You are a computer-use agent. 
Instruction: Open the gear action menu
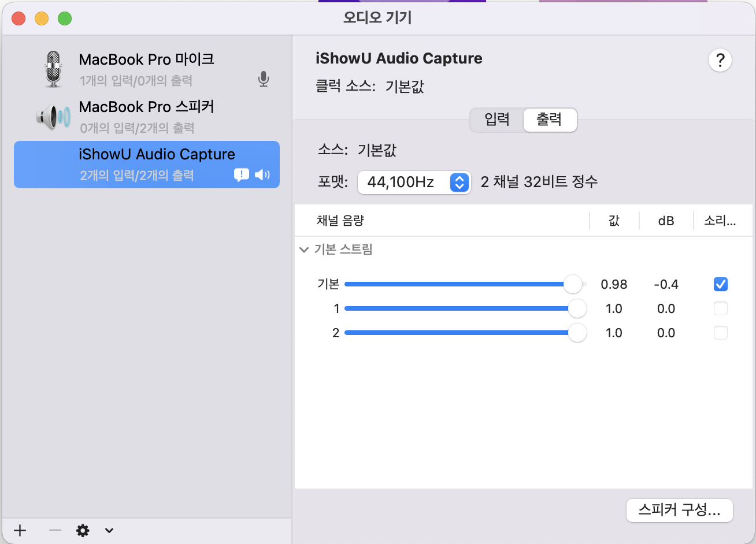83,530
